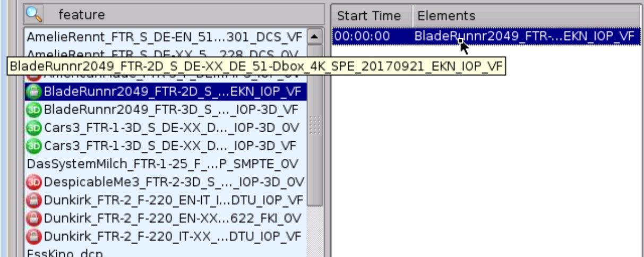Screen dimensions: 644x257
Task: Click lock icon of Dunkirk EN-XX 622_FKI_OV
Action: 34,218
